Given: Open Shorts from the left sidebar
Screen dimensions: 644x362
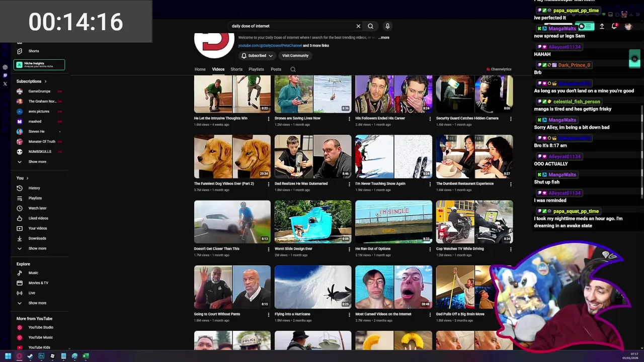Looking at the screenshot, I should pyautogui.click(x=33, y=51).
